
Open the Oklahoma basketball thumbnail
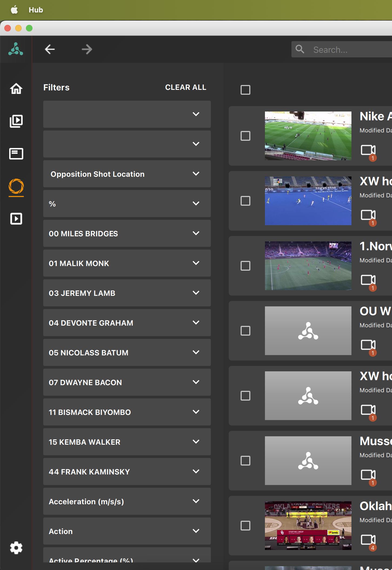pyautogui.click(x=308, y=526)
